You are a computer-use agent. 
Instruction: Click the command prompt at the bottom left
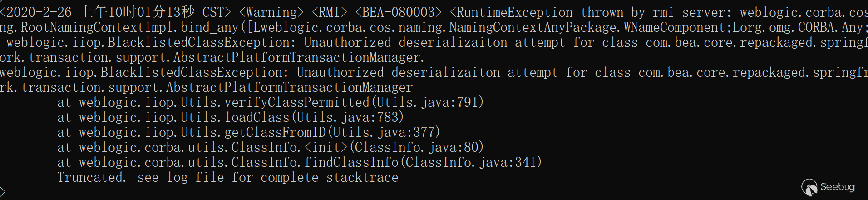click(x=3, y=192)
